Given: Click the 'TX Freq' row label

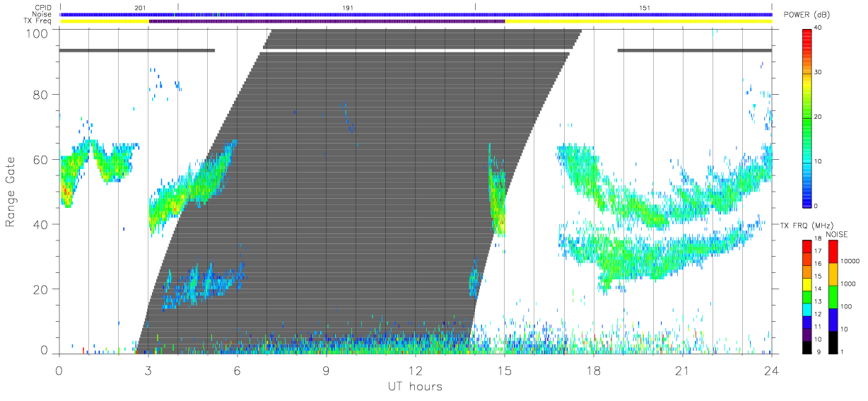Looking at the screenshot, I should (38, 21).
